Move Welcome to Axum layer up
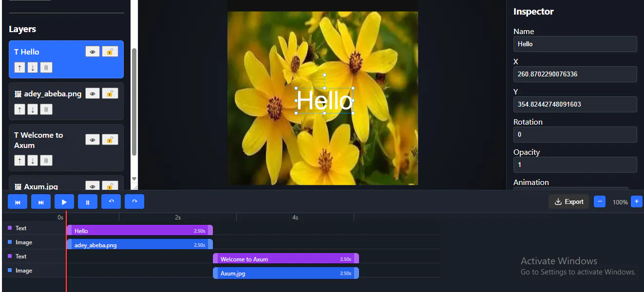 19,160
